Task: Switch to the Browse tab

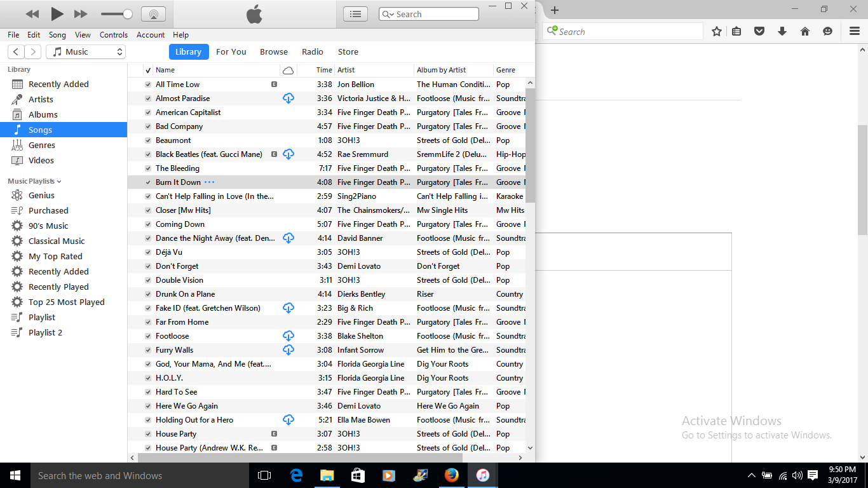Action: coord(274,52)
